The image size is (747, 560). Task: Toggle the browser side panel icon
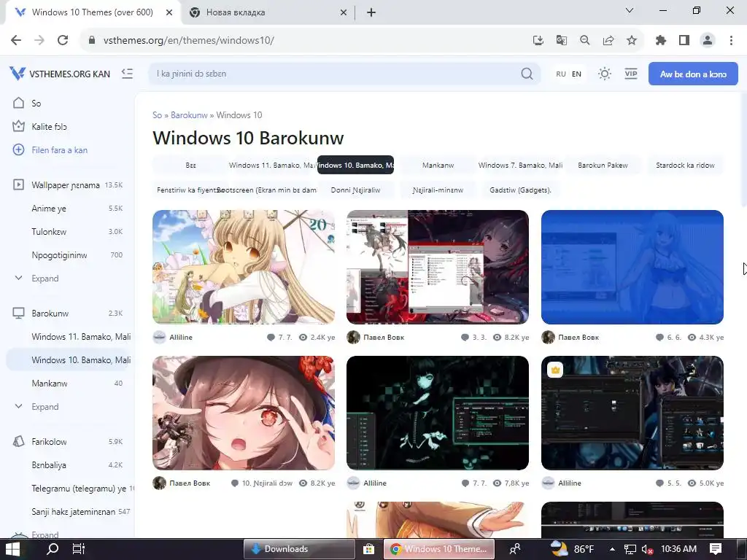[684, 40]
